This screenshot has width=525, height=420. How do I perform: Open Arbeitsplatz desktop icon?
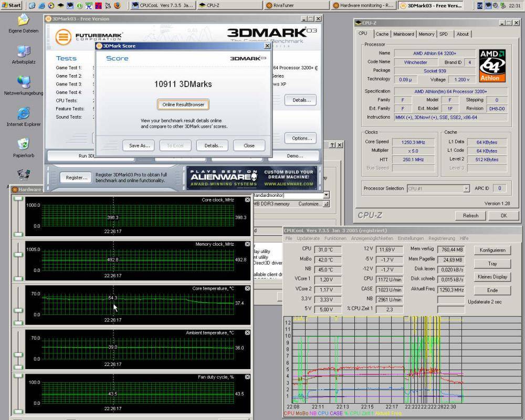click(x=24, y=54)
